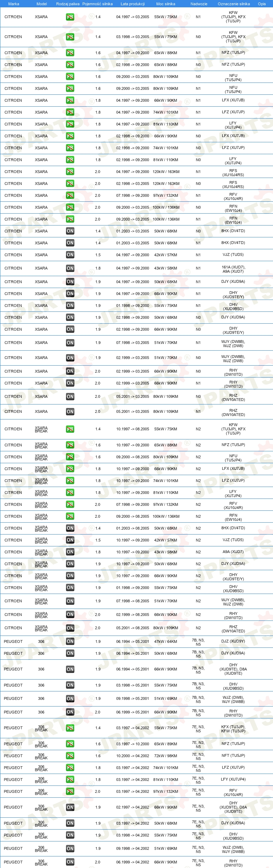This screenshot has width=273, height=868.
Task: Select the 03.1997 -> 10.2000 years cell
Action: click(133, 744)
